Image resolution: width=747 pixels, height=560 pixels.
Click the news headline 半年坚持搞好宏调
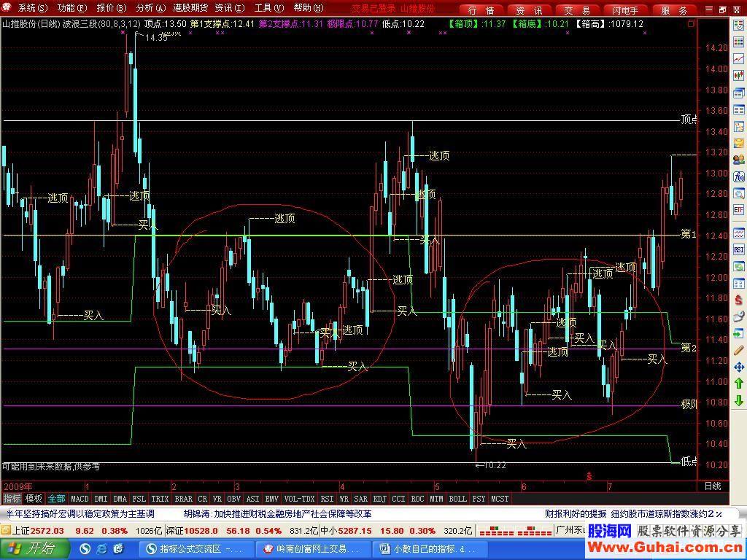pos(80,514)
